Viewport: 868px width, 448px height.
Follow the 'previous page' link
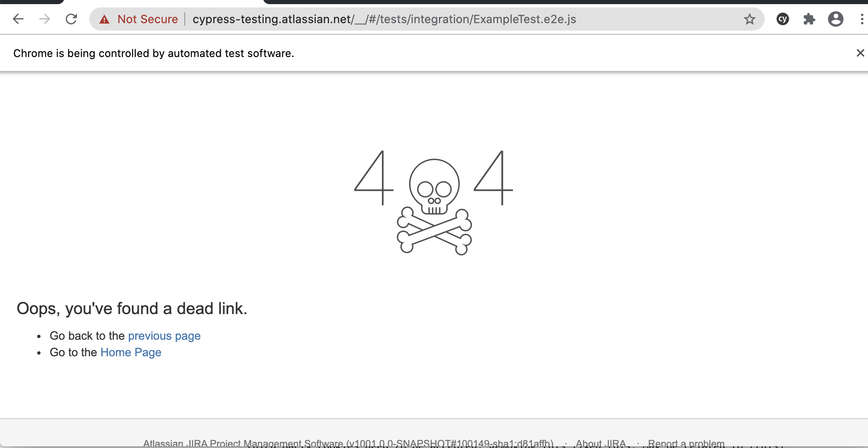point(165,336)
